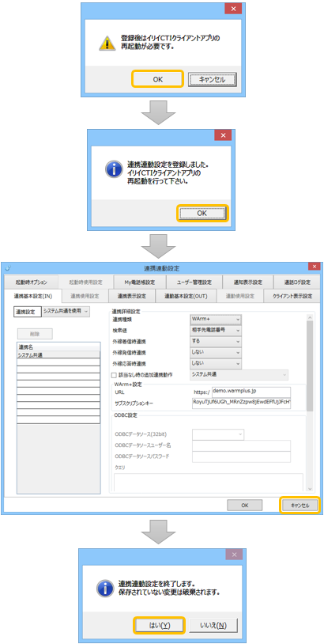Click the URL field with demo.warmplus.jp
Screen dimensions: 324x644
[251, 392]
